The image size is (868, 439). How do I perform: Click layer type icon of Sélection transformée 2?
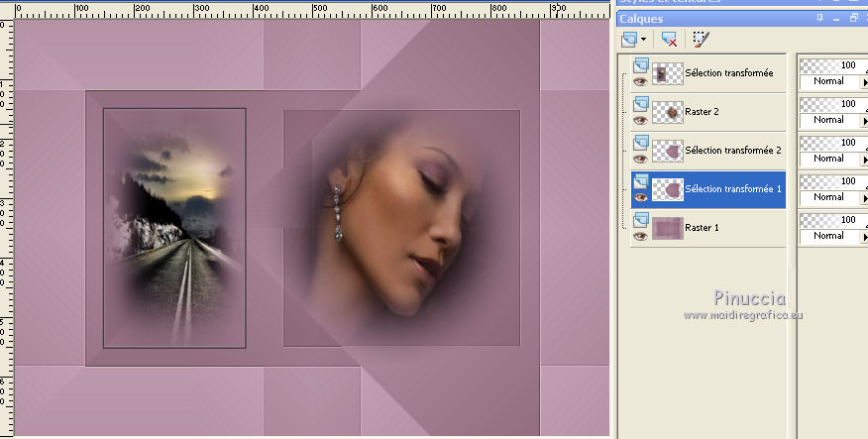tap(641, 143)
